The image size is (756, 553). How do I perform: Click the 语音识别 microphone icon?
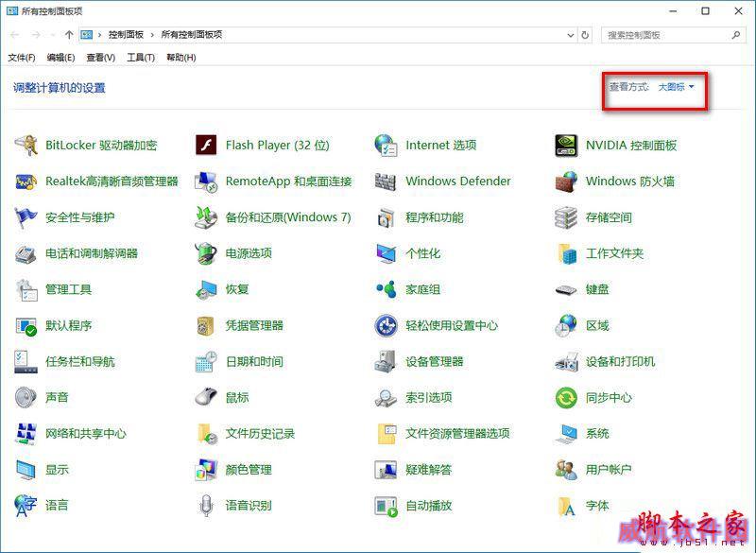[x=206, y=506]
